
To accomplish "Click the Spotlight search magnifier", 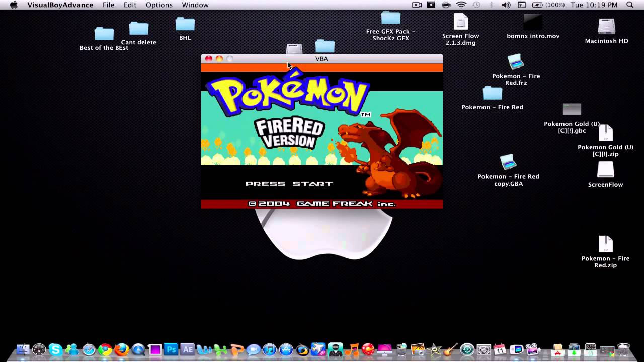I will pos(630,5).
